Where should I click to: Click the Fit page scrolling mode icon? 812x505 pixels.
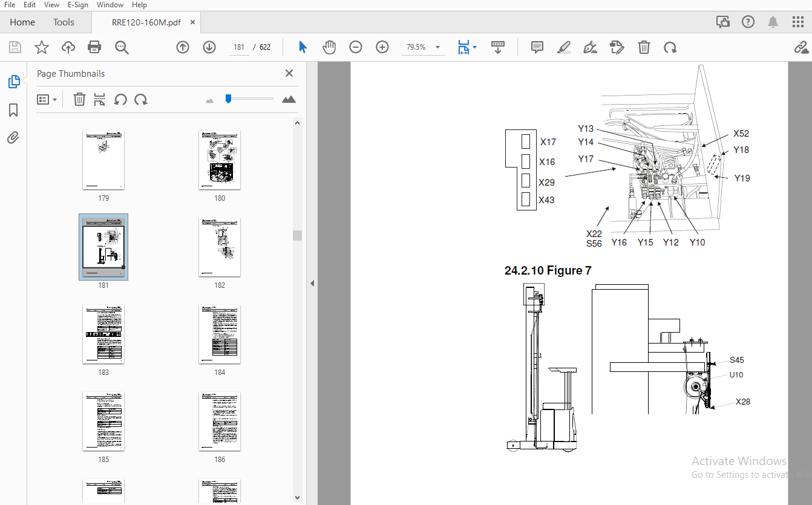[464, 47]
